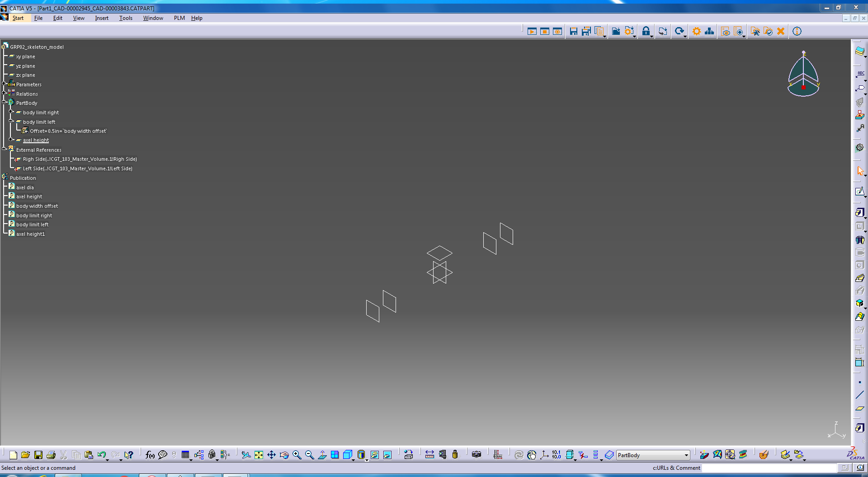Open the PartBody combo box dropdown

point(686,455)
